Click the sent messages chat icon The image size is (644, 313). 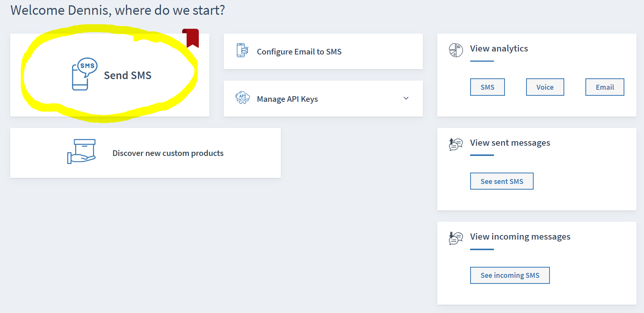456,144
